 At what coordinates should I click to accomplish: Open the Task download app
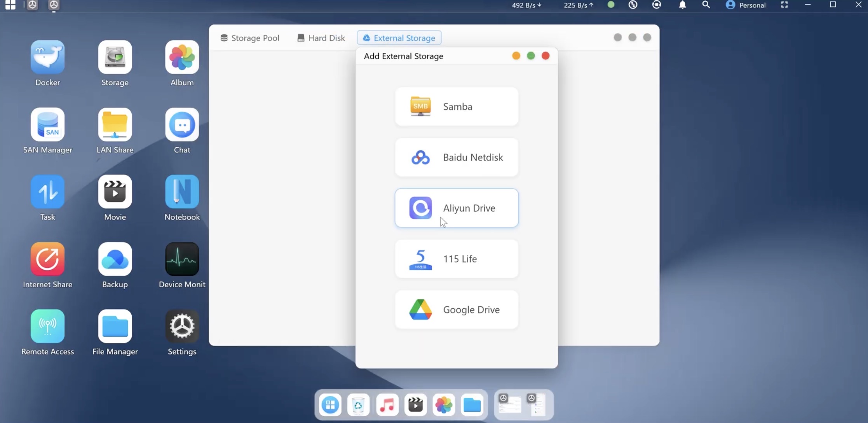[47, 192]
